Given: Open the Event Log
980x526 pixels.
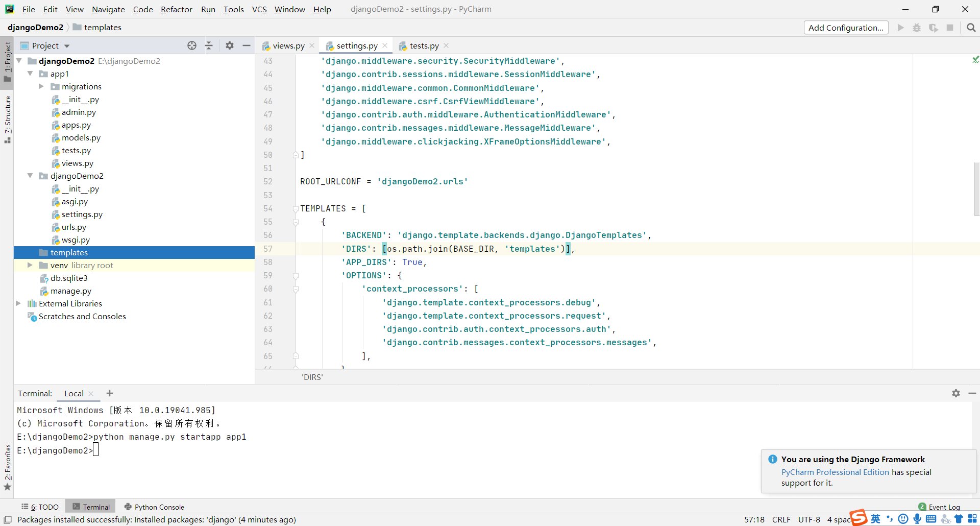Looking at the screenshot, I should (x=939, y=507).
